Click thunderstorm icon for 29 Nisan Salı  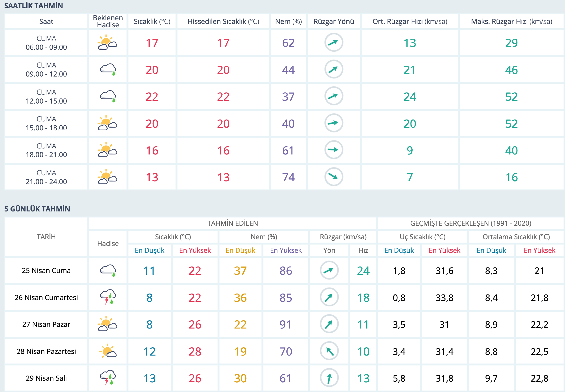(x=108, y=378)
